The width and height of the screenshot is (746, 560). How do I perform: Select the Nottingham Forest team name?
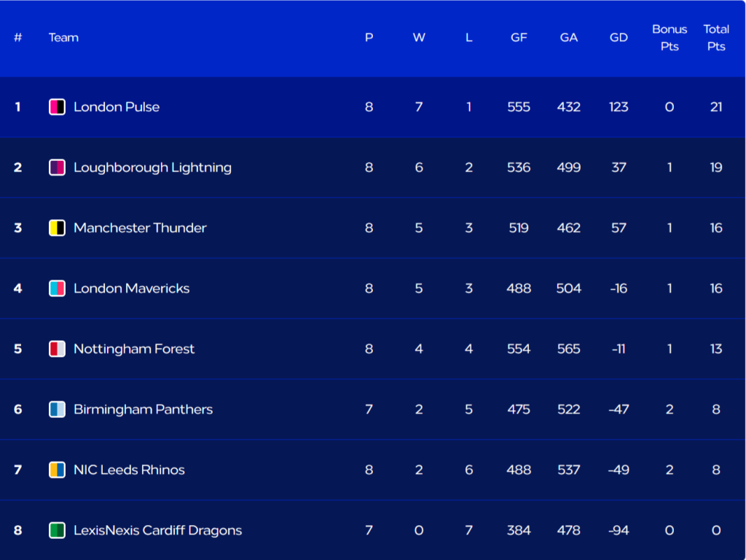[134, 350]
